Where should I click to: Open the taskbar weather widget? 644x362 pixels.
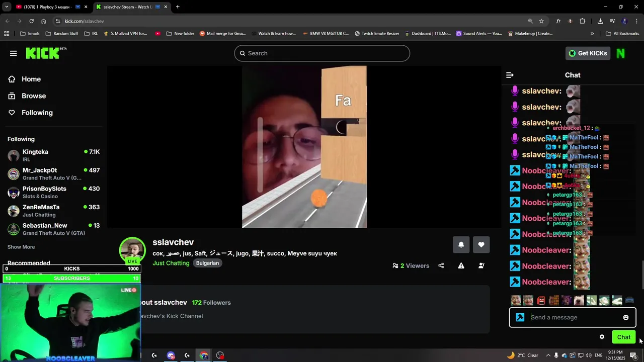[522, 355]
